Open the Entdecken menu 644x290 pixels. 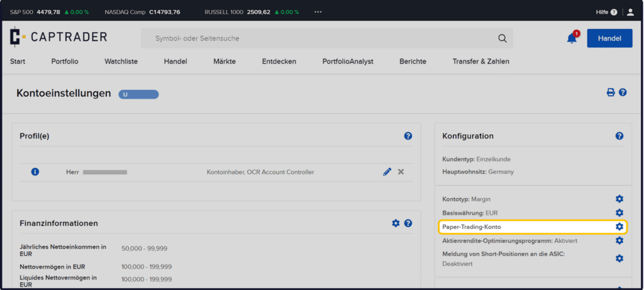279,62
